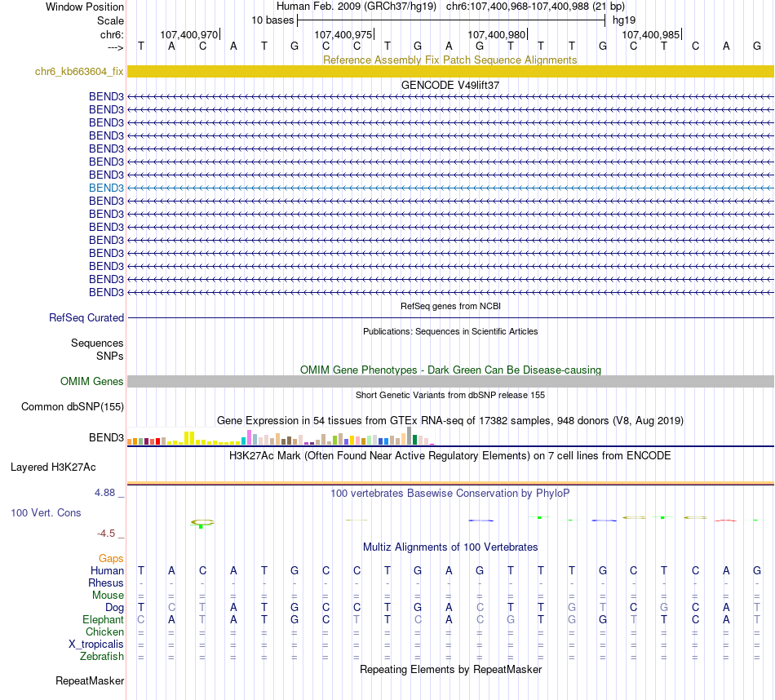The image size is (775, 700).
Task: Click the chr6:107,400,968-107,400,988 (21 bp) position text
Action: click(x=535, y=7)
